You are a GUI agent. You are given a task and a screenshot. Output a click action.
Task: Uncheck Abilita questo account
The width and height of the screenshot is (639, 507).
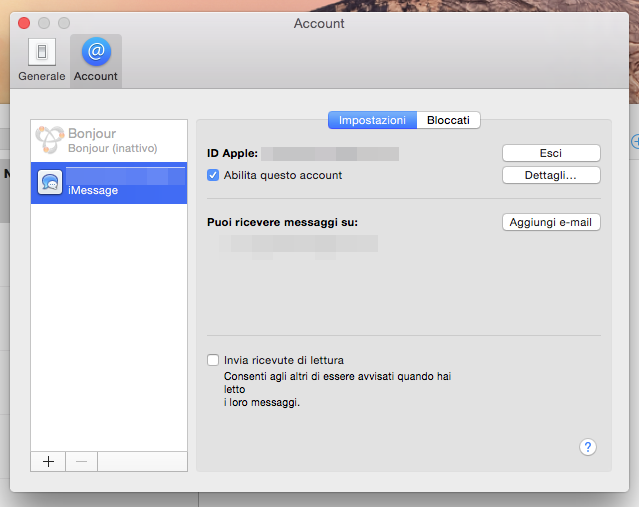pyautogui.click(x=213, y=175)
